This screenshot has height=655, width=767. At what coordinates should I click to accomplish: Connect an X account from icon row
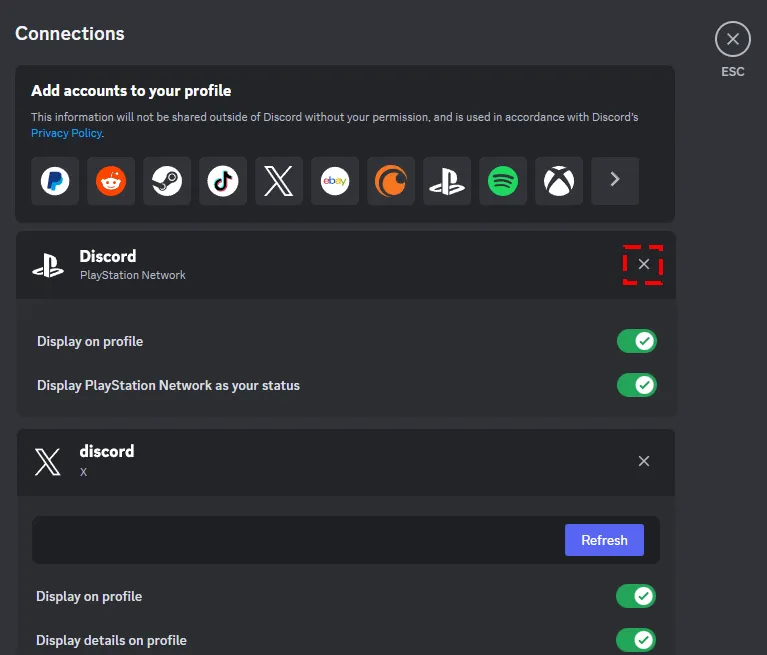tap(279, 181)
